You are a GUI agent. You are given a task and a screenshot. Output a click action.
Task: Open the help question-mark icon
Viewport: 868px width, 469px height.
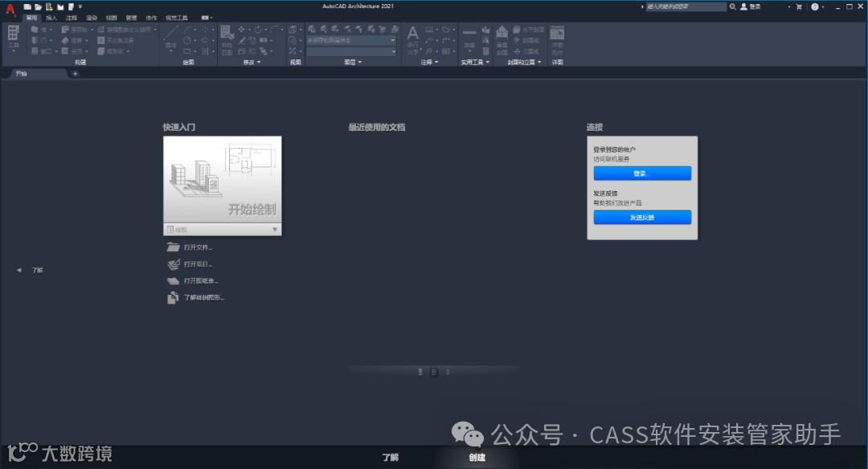point(815,6)
